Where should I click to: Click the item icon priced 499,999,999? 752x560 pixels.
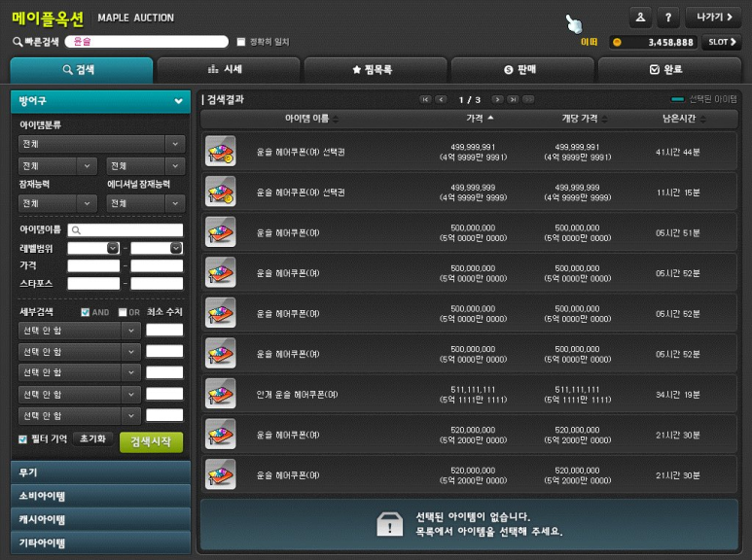[220, 192]
